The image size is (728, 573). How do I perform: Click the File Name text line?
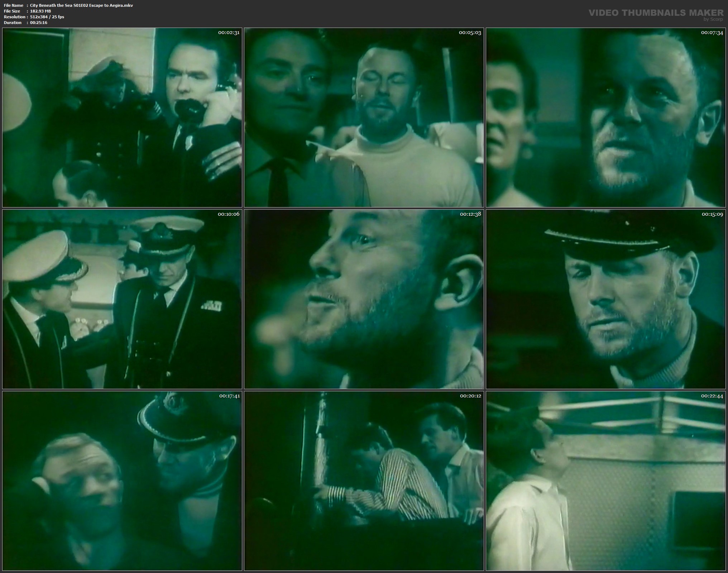click(x=68, y=5)
